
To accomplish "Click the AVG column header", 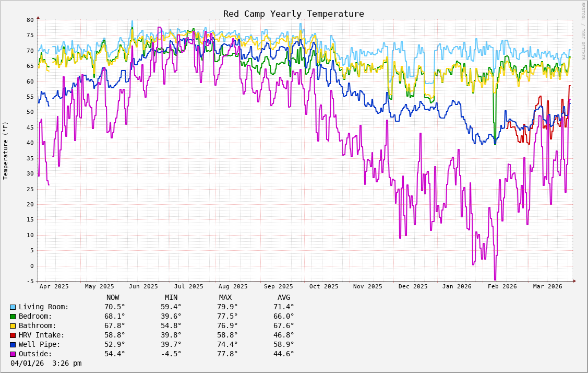I will tap(284, 298).
